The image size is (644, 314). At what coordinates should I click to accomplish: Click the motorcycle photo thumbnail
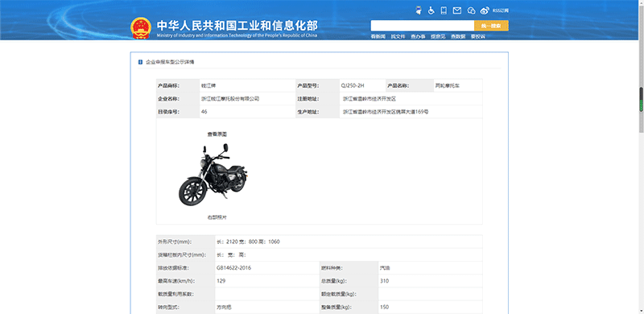[x=213, y=175]
